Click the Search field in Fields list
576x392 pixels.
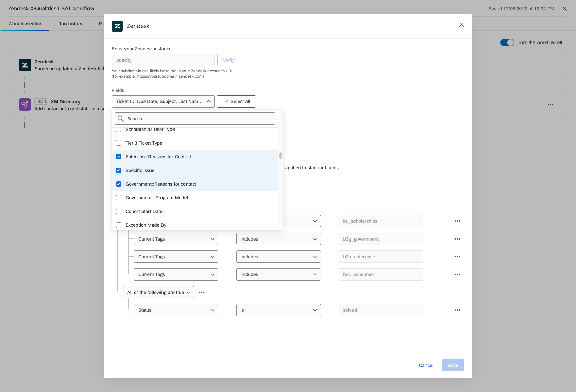click(x=195, y=119)
